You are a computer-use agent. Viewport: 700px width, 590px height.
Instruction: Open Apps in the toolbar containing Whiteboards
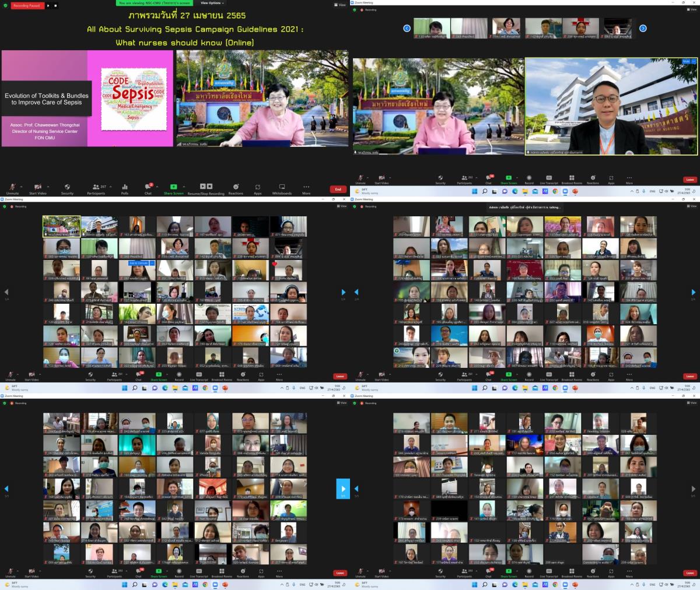(257, 188)
